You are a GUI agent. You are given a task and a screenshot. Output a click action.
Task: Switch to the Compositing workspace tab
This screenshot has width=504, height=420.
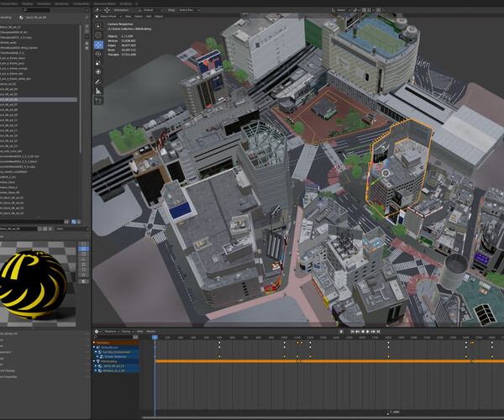[81, 4]
